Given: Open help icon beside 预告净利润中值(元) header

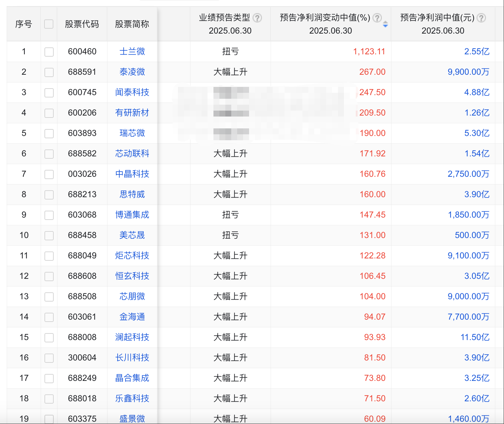Looking at the screenshot, I should click(481, 18).
